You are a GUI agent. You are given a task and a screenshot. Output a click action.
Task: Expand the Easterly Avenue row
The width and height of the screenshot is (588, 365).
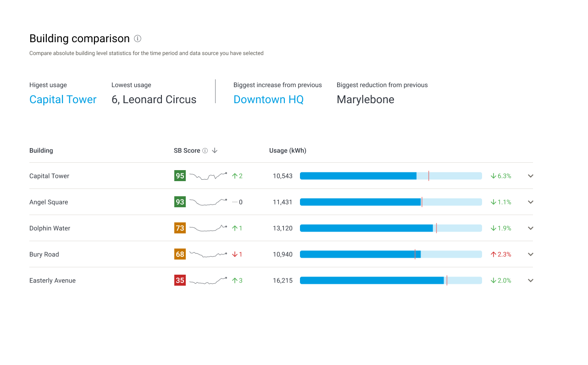pyautogui.click(x=531, y=280)
